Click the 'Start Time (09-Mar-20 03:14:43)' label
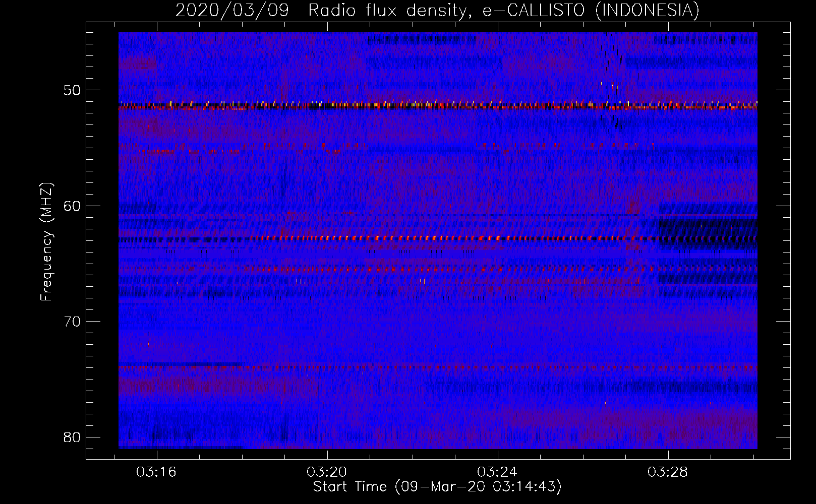The height and width of the screenshot is (504, 816). pyautogui.click(x=437, y=487)
